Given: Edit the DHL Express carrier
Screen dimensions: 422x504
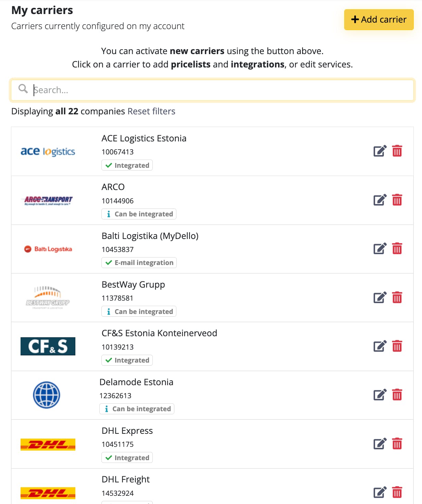Looking at the screenshot, I should click(380, 444).
